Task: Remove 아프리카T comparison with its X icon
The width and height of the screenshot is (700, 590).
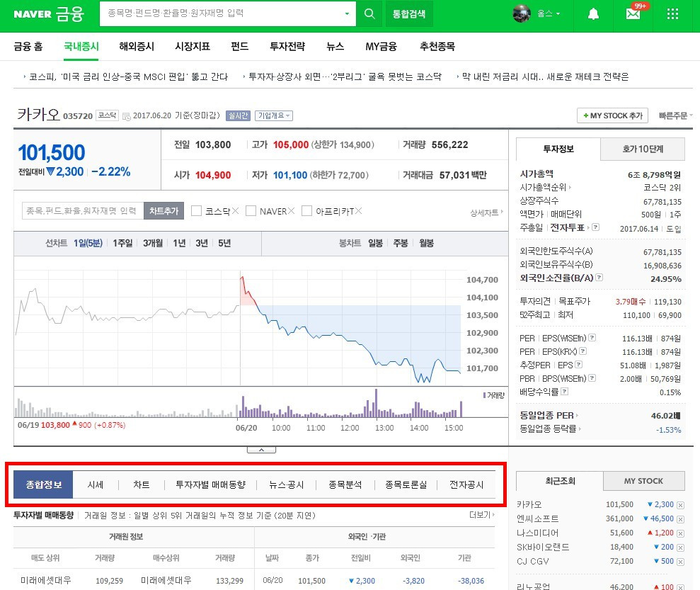Action: (358, 211)
